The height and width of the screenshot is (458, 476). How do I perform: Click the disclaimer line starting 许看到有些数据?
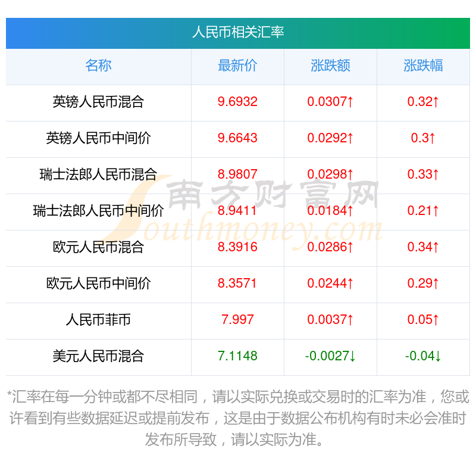pos(238,418)
